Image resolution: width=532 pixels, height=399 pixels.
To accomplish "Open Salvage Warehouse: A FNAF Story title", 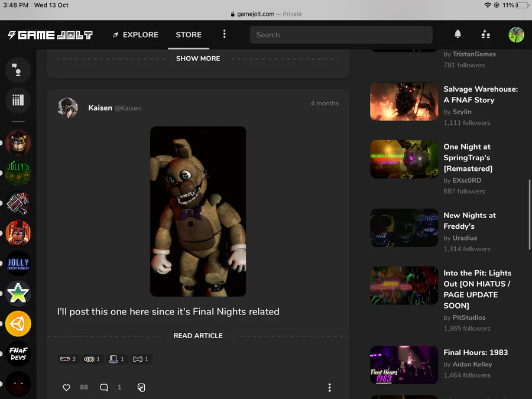I will pyautogui.click(x=481, y=95).
